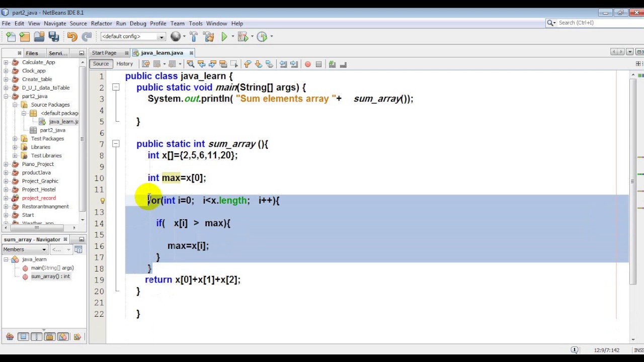
Task: Open the Tools menu
Action: coord(196,23)
